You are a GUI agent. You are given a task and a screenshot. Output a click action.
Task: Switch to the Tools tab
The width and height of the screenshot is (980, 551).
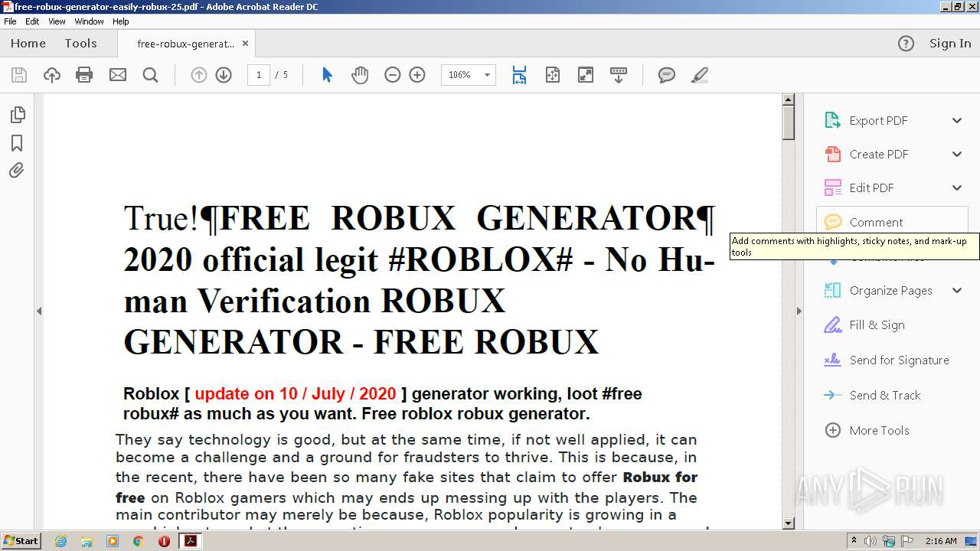pos(80,44)
